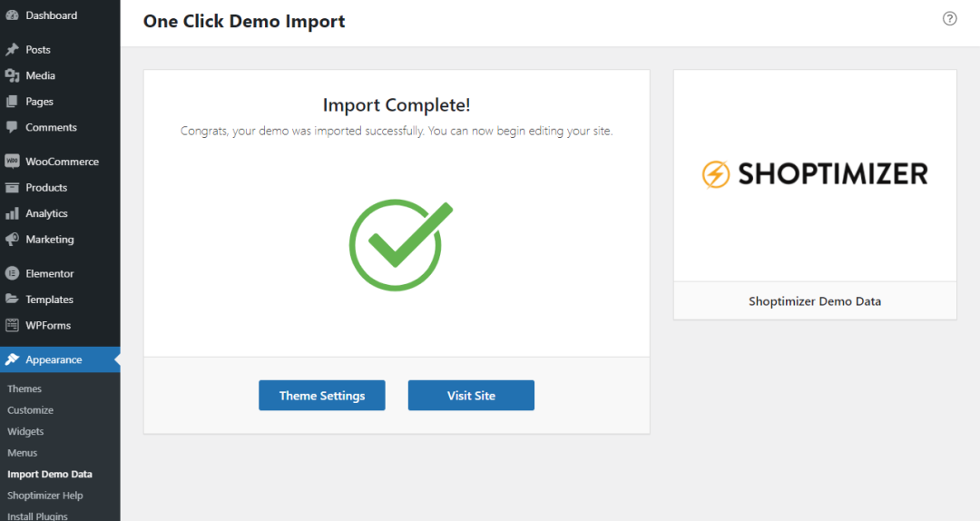Viewport: 980px width, 521px height.
Task: Open Widgets under Appearance
Action: pyautogui.click(x=25, y=432)
